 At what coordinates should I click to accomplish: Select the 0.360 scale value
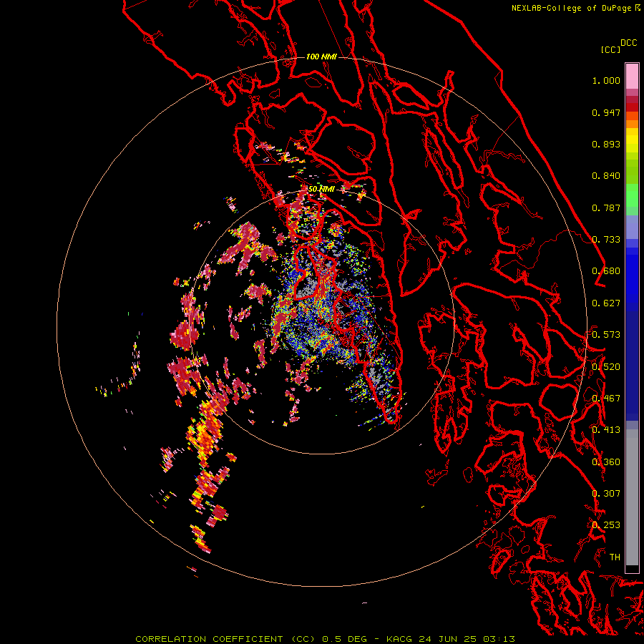[x=606, y=462]
